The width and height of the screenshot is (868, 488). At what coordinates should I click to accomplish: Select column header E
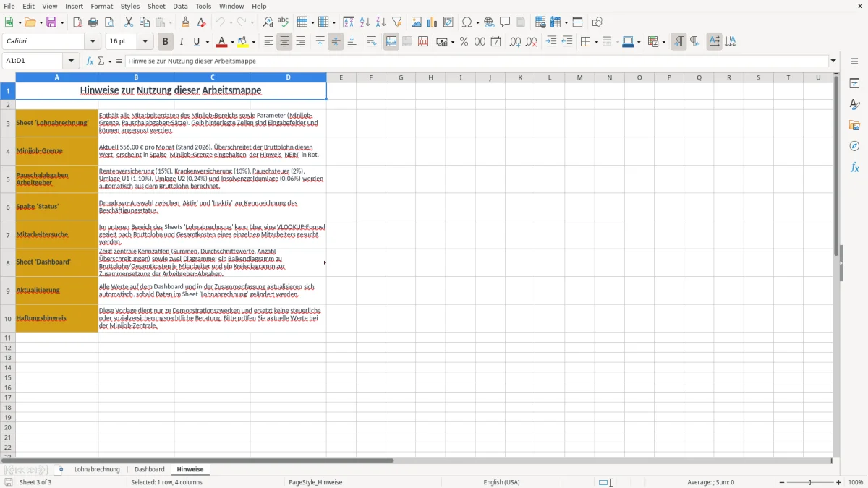tap(341, 77)
